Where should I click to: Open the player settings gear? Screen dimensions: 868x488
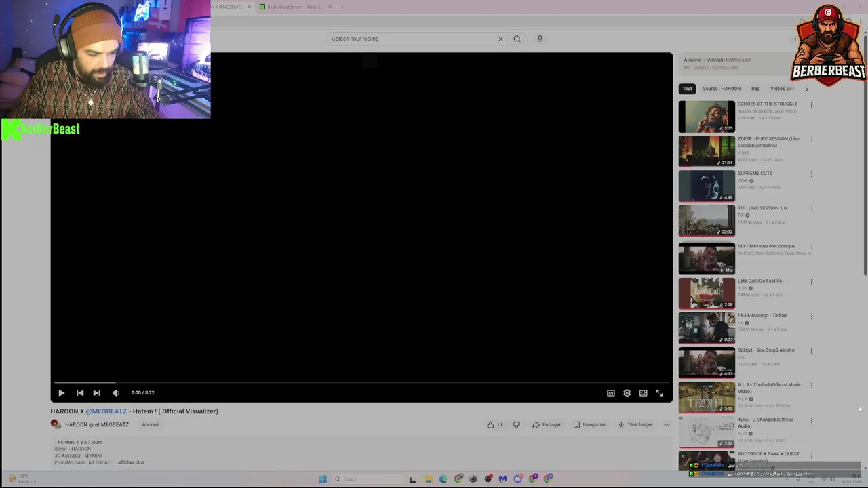tap(627, 392)
